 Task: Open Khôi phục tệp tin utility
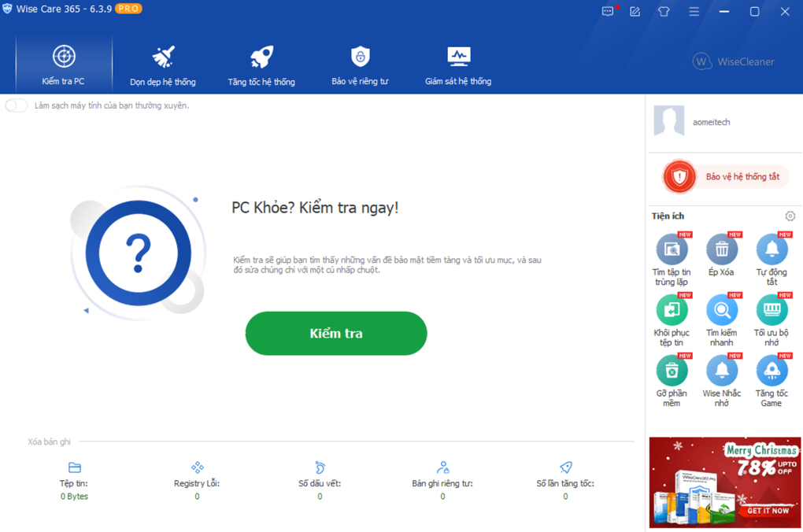point(672,320)
